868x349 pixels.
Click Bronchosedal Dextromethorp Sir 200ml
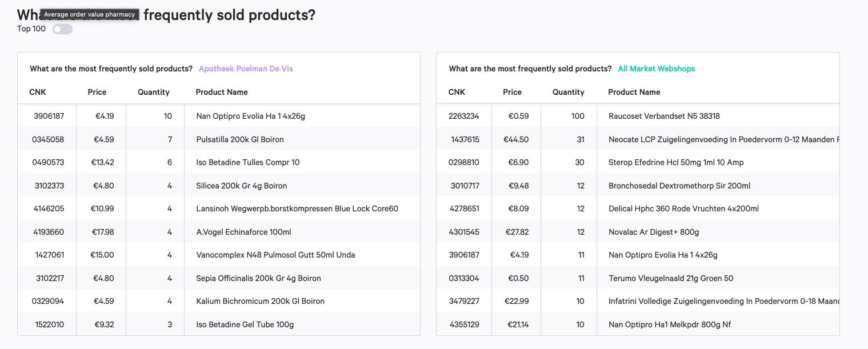[x=679, y=186]
